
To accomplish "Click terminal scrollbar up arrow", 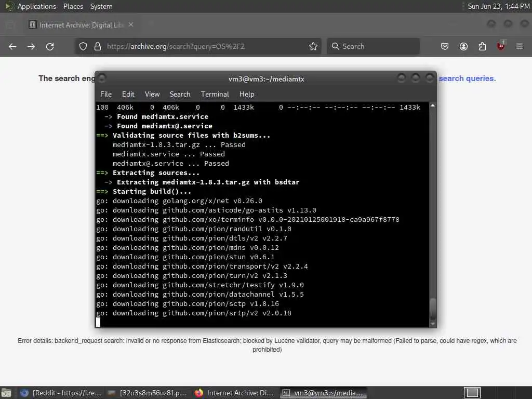I will (433, 106).
